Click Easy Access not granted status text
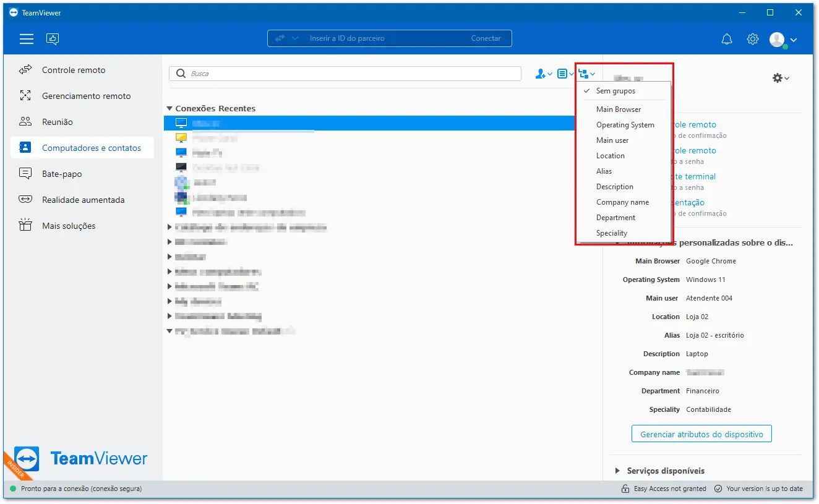The width and height of the screenshot is (819, 504). click(670, 489)
